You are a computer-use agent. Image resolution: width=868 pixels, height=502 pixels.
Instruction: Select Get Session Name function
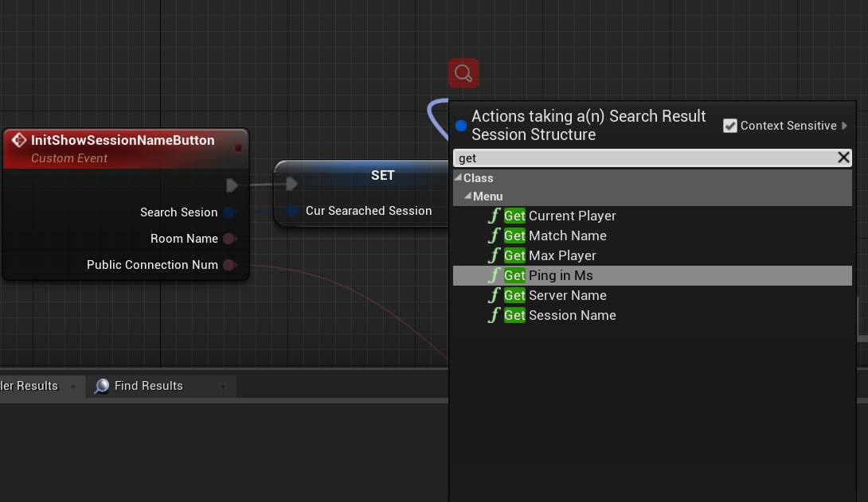652,315
